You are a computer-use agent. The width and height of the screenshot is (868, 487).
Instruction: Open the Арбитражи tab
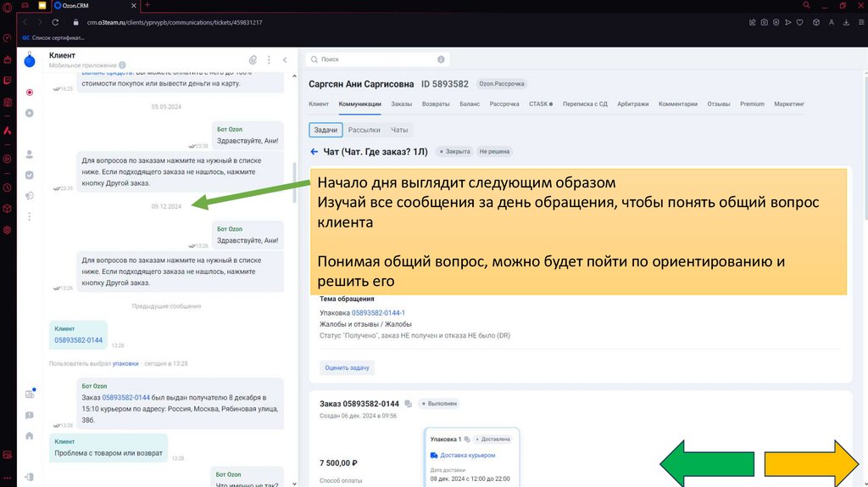click(632, 104)
